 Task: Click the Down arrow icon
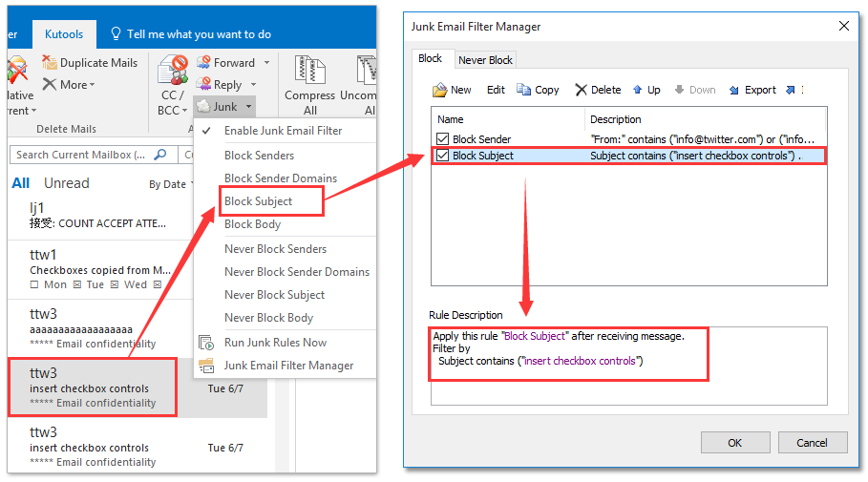pos(679,90)
